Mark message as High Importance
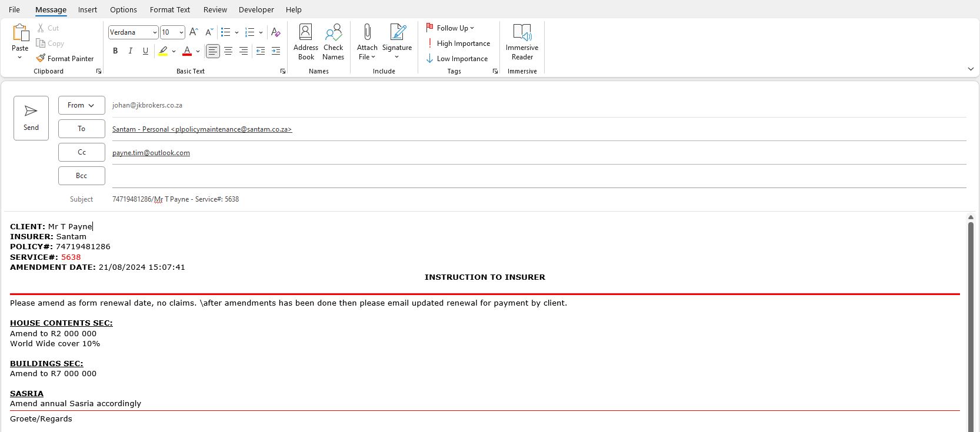Screen dimensions: 980x432 (458, 43)
